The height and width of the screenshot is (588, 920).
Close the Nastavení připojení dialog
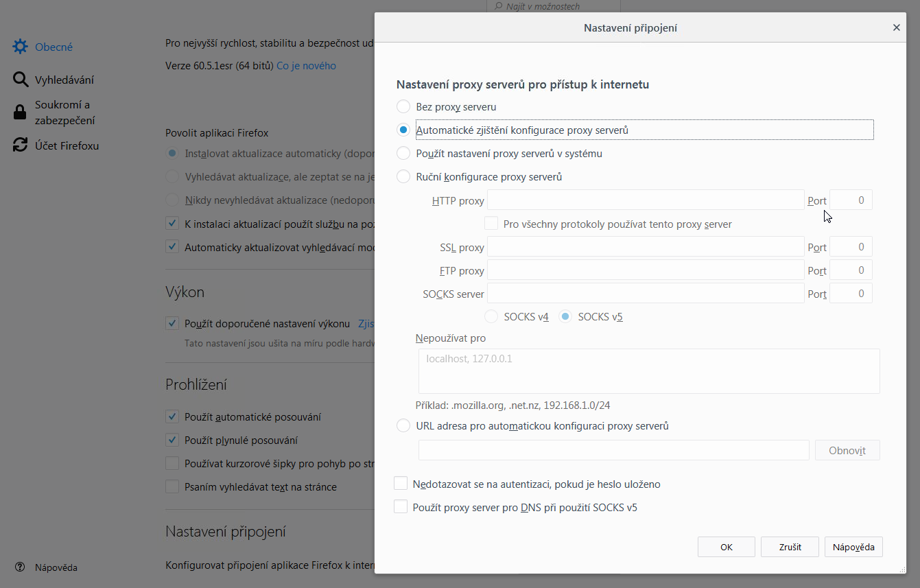click(x=896, y=27)
